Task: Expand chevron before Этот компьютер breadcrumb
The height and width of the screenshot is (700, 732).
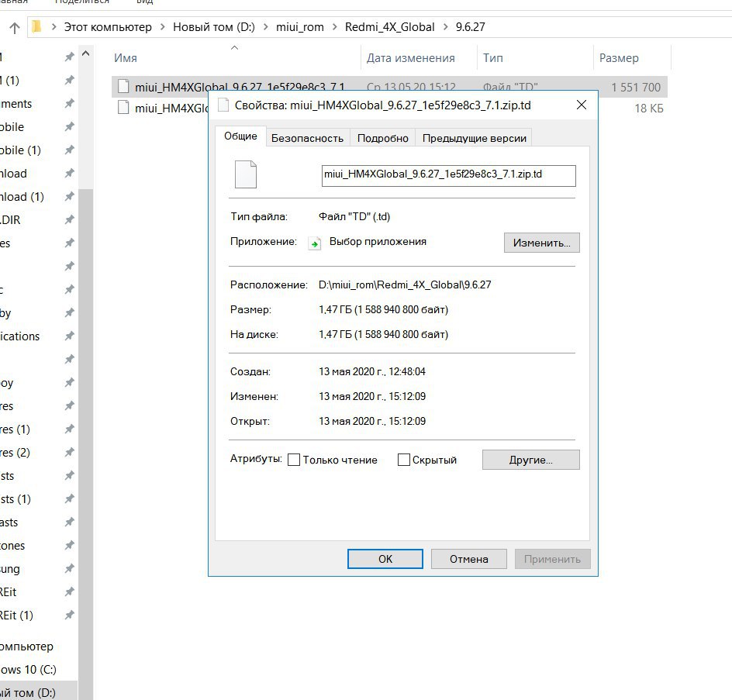Action: pos(54,27)
